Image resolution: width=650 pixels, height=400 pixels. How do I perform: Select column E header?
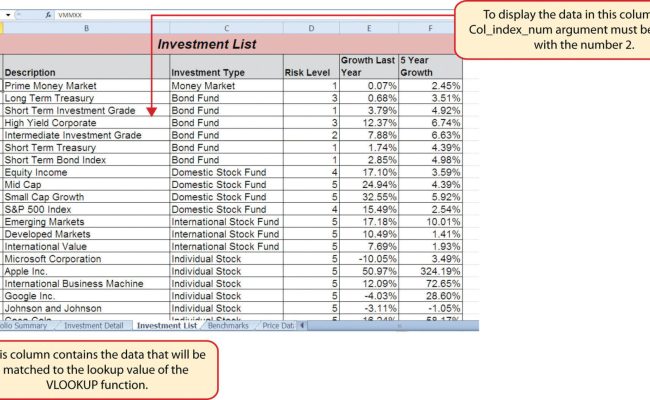(x=369, y=28)
